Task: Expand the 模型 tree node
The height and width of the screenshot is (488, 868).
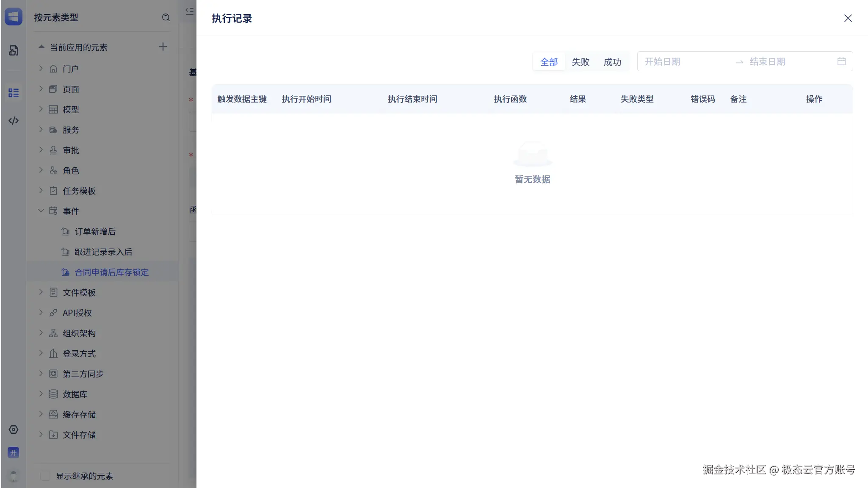Action: [x=41, y=109]
